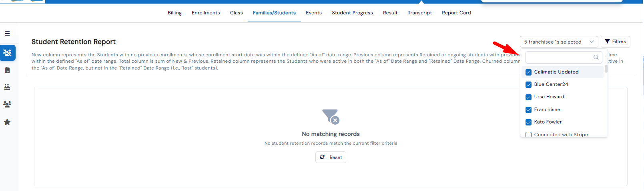The image size is (644, 191).
Task: Click the franchisee search input field
Action: coord(564,57)
